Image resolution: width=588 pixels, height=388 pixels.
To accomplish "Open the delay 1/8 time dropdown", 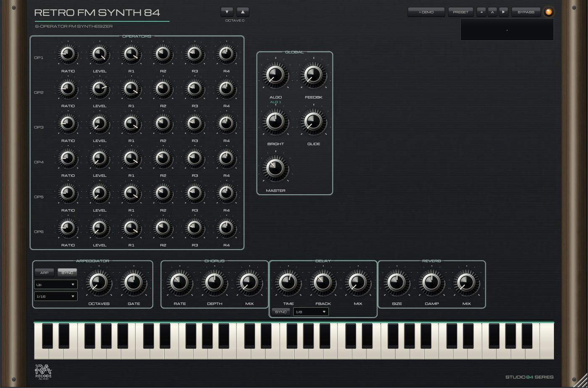I will 310,312.
